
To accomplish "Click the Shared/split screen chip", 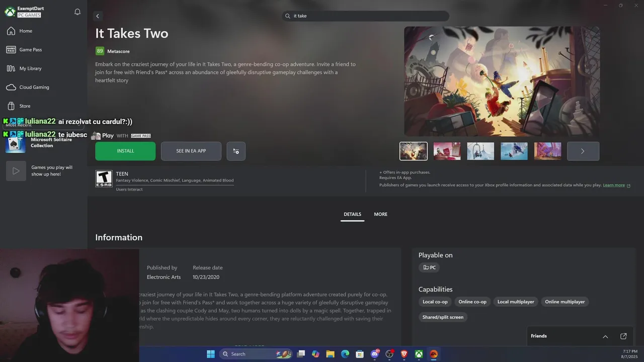I will pos(443,317).
